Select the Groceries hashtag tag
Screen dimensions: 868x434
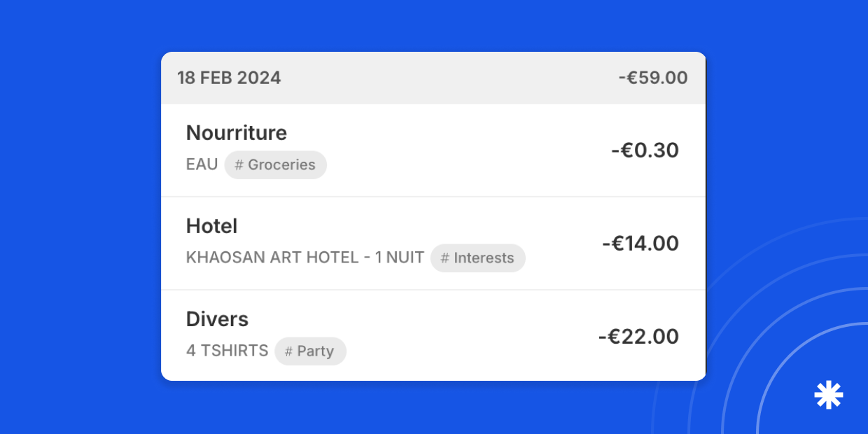[x=276, y=165]
